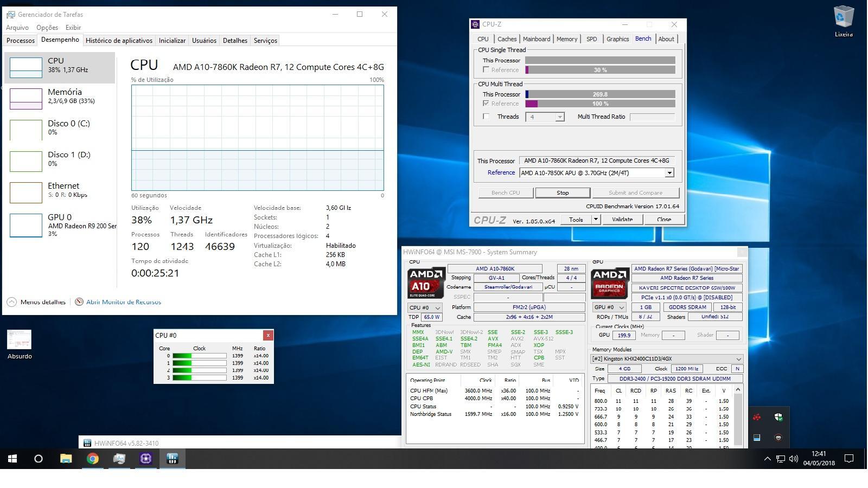868x488 pixels.
Task: Open File Explorer from the taskbar
Action: pyautogui.click(x=66, y=459)
